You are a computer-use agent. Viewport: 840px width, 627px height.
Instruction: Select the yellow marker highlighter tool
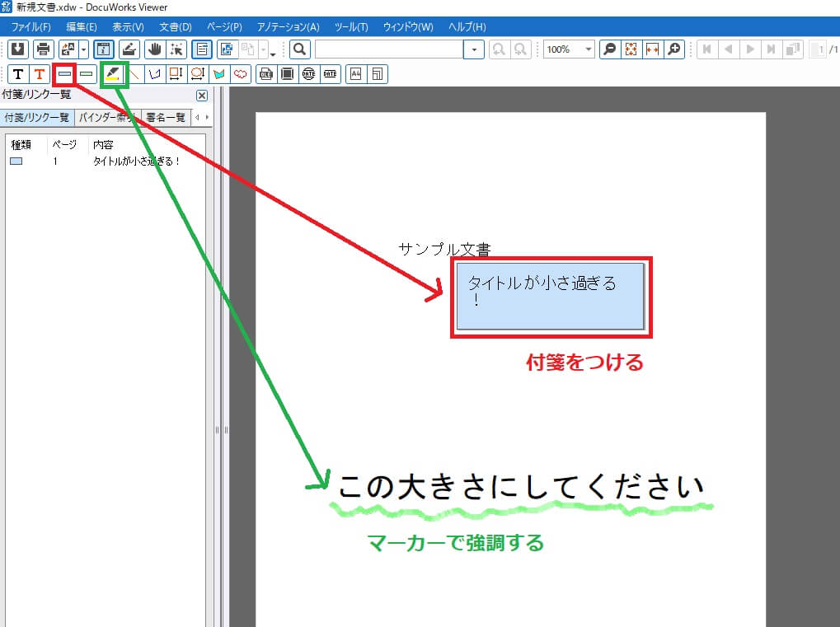pos(114,74)
